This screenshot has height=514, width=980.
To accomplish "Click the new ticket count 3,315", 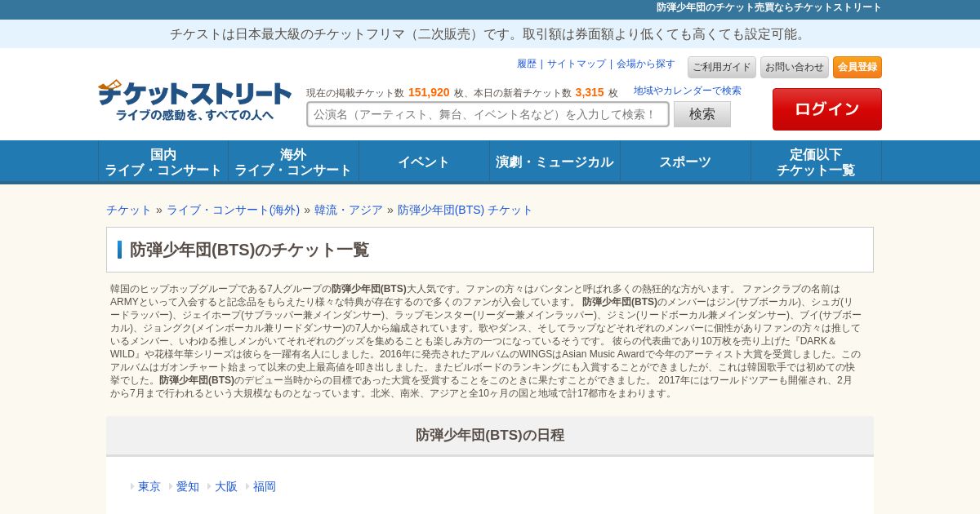I will [x=590, y=92].
